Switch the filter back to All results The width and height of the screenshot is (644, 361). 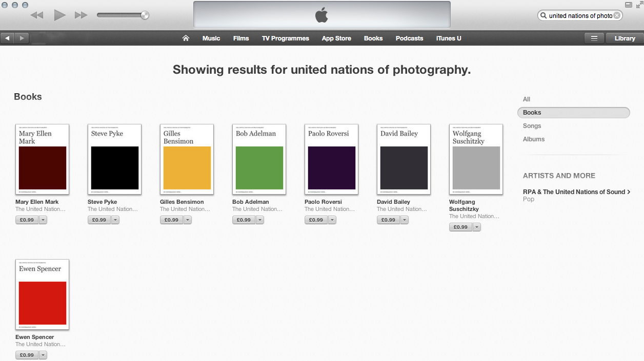point(526,99)
